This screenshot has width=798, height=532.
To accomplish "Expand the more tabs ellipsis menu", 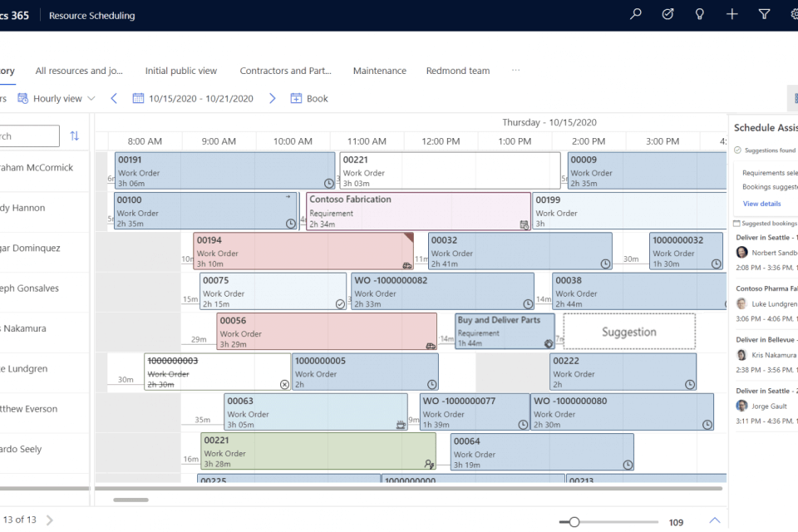I will 515,71.
